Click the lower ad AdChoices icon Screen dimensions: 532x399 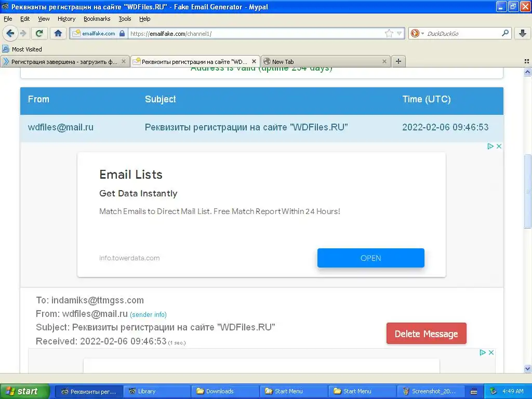point(483,353)
